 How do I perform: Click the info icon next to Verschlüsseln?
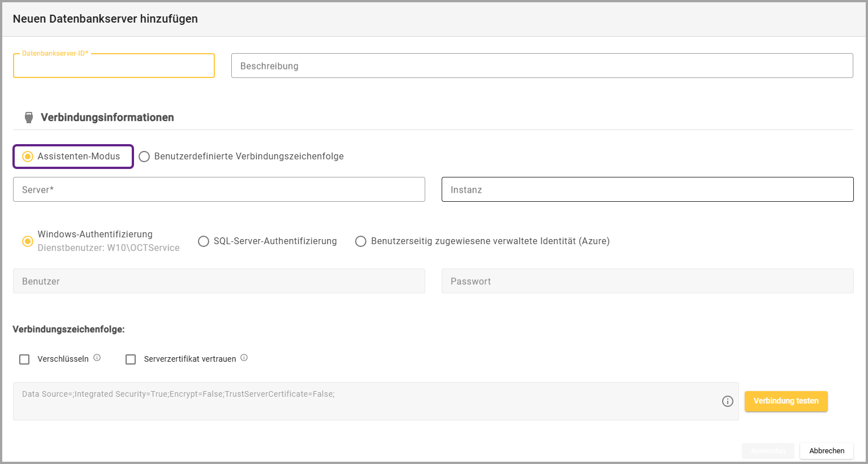97,358
